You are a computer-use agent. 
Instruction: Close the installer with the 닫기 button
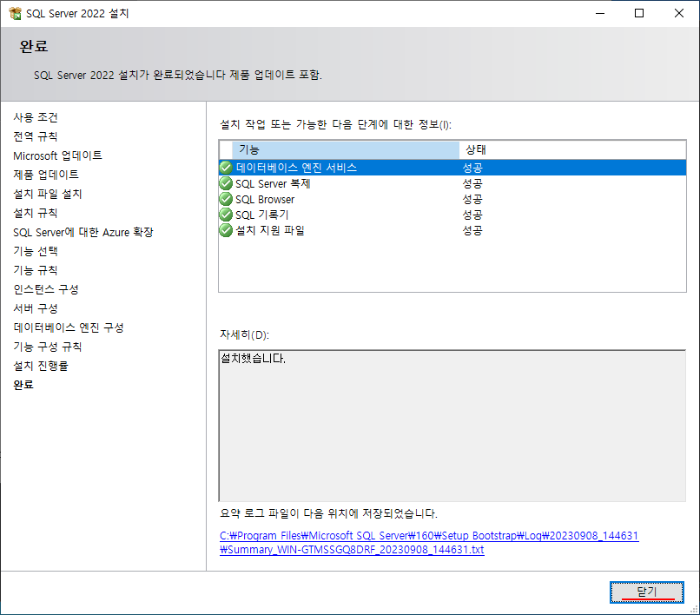coord(646,592)
